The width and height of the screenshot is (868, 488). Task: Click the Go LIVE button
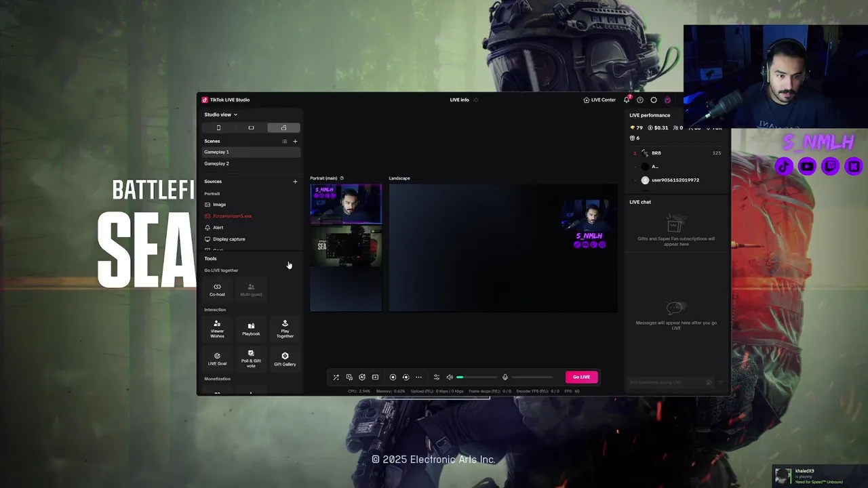(581, 377)
